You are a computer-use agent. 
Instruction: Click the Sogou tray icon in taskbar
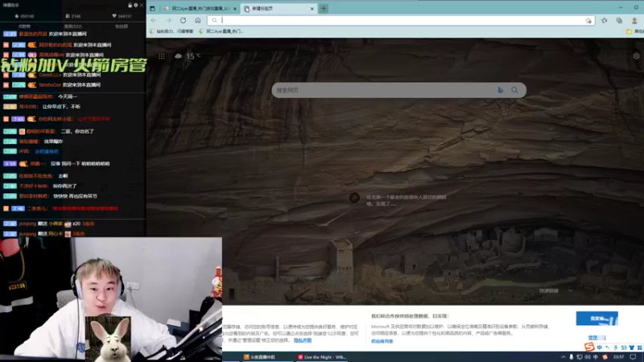tap(605, 357)
